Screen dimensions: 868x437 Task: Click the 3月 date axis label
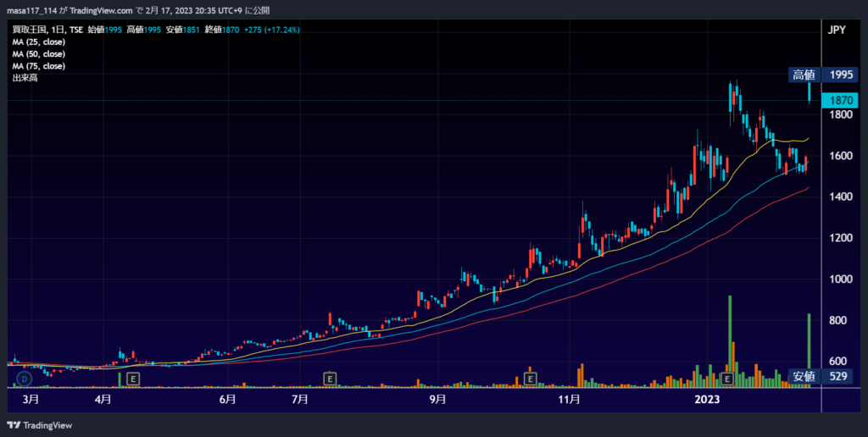31,400
